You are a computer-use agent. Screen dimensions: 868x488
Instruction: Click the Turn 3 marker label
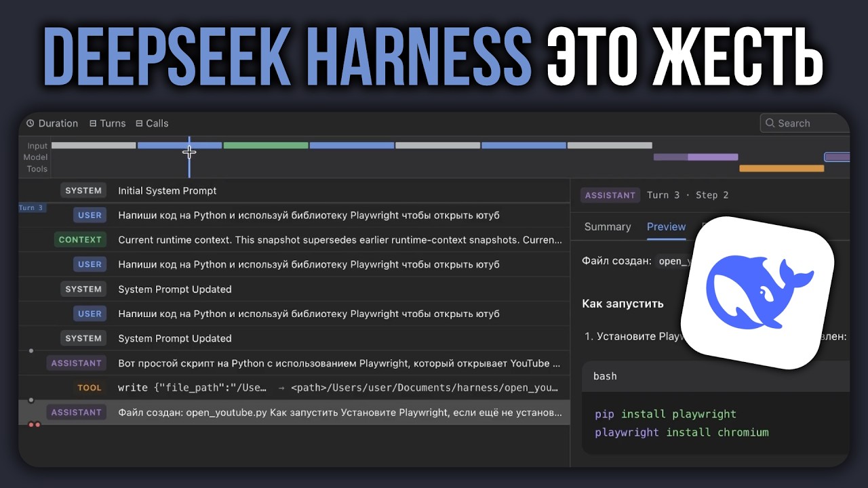tap(32, 208)
